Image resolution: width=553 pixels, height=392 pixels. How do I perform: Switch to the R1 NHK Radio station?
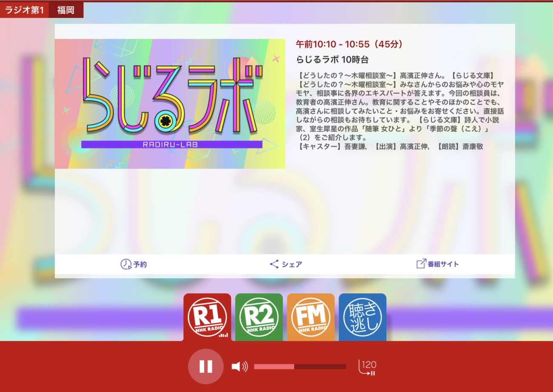click(207, 317)
